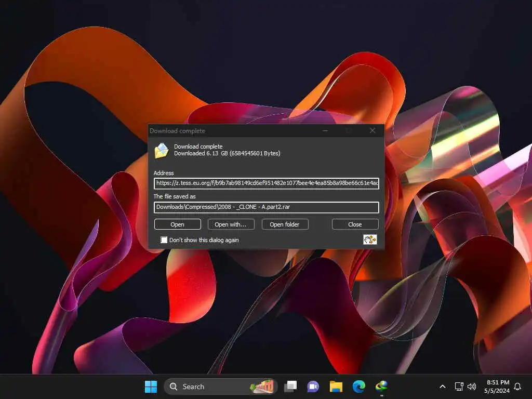
Task: Open the Teams chat taskbar icon
Action: (313, 387)
